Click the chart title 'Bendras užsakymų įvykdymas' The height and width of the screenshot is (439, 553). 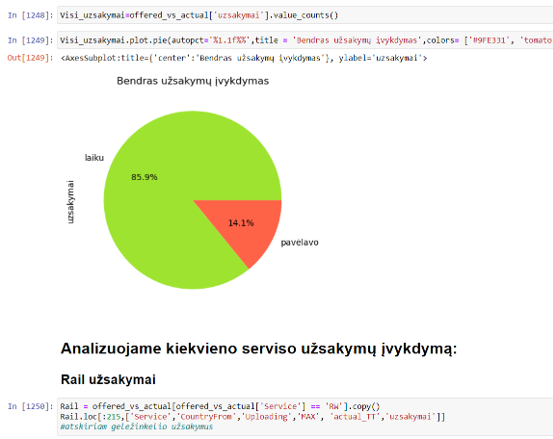click(x=193, y=81)
